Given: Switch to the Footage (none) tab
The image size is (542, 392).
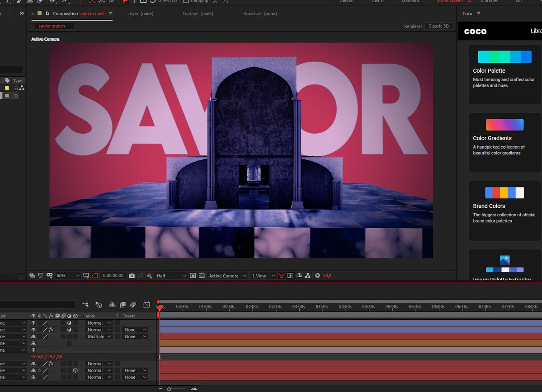Looking at the screenshot, I should coord(198,14).
